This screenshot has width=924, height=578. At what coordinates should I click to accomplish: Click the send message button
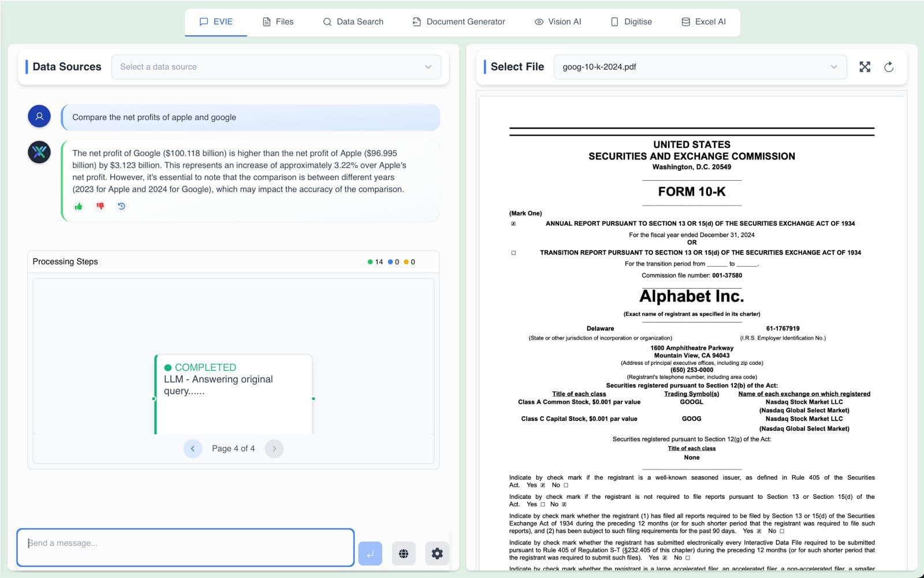tap(370, 553)
